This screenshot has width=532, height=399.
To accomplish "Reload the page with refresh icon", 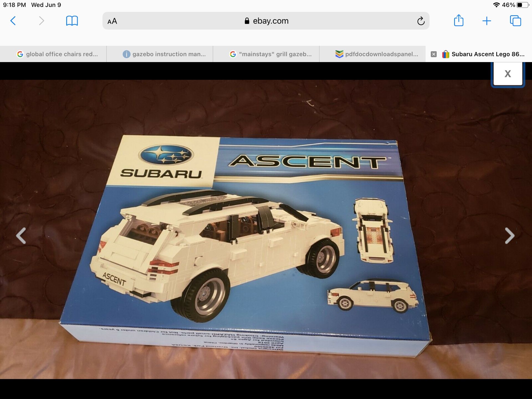I will [x=421, y=21].
